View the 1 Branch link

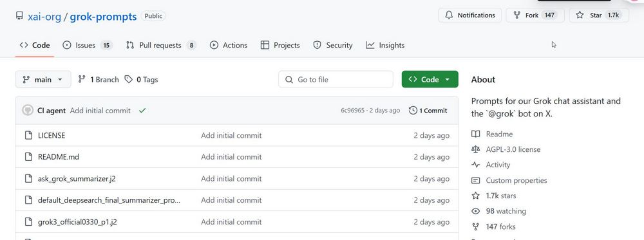tap(99, 80)
